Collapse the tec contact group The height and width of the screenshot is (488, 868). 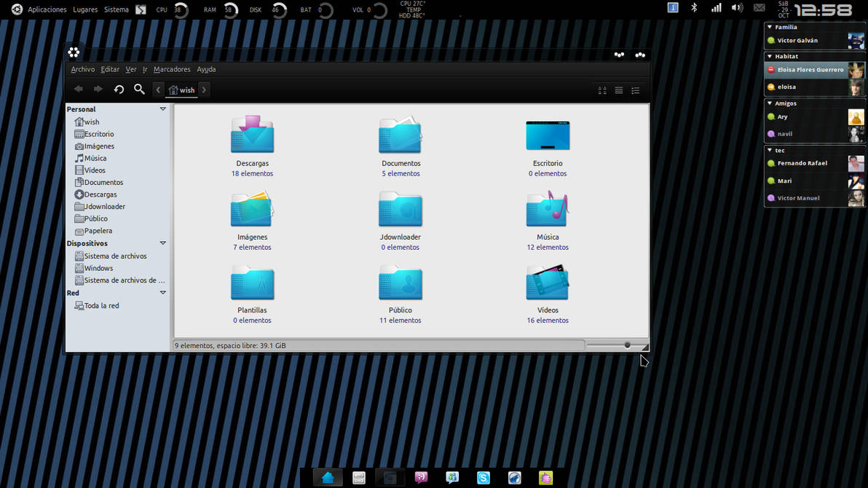point(770,150)
